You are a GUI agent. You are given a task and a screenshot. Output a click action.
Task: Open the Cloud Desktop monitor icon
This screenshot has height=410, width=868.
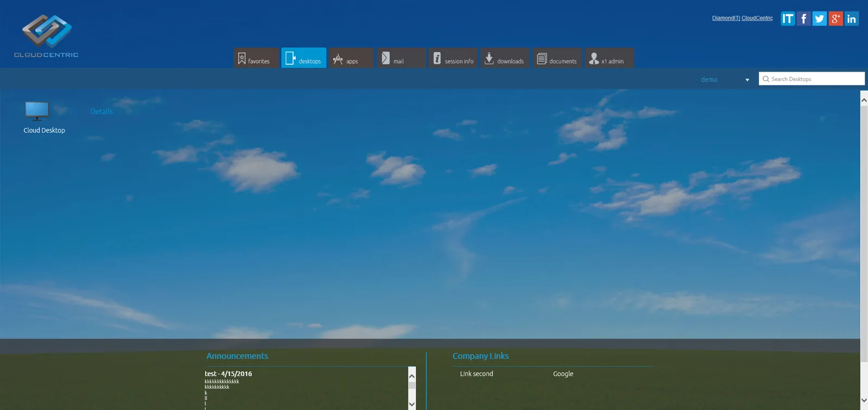coord(37,111)
